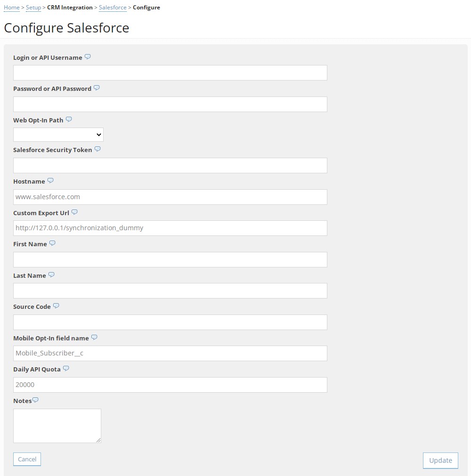Open the First Name help bubble
The image size is (471, 476).
coord(52,243)
